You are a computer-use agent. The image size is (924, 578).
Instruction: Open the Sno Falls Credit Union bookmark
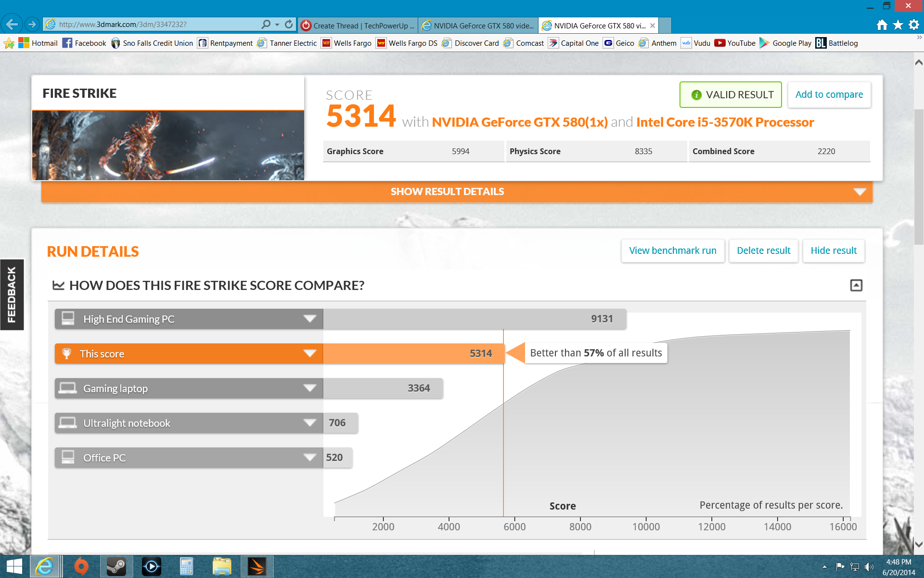point(152,43)
